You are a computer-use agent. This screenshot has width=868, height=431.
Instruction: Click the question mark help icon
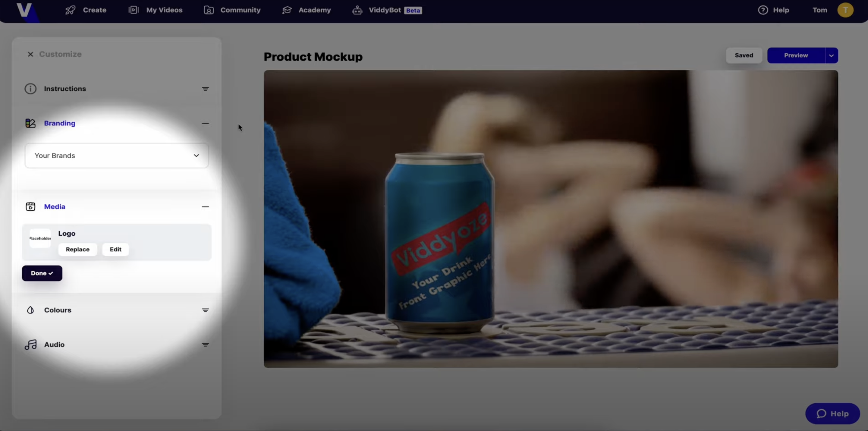763,10
